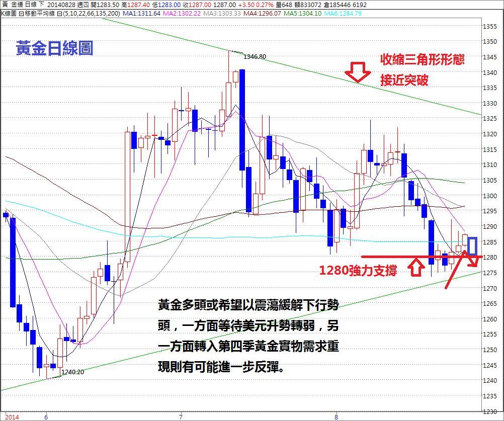504x421 pixels.
Task: Click the month 7 marker on the time axis
Action: (x=181, y=416)
